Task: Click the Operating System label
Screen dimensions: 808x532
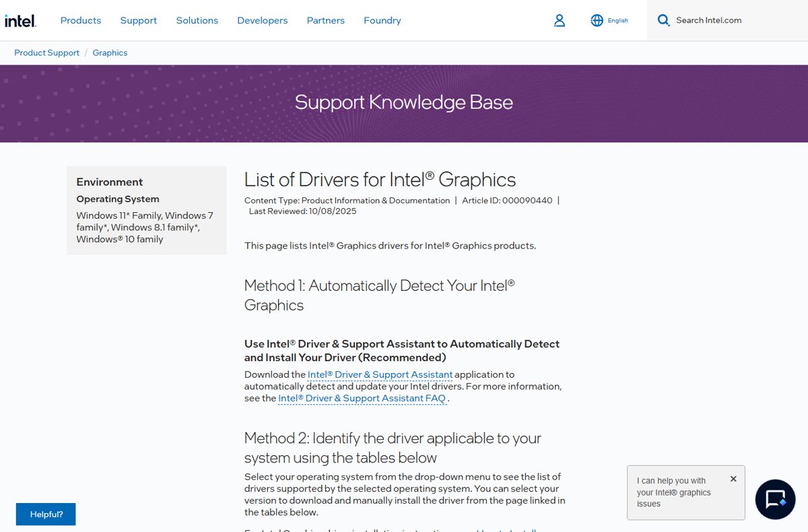Action: point(118,199)
